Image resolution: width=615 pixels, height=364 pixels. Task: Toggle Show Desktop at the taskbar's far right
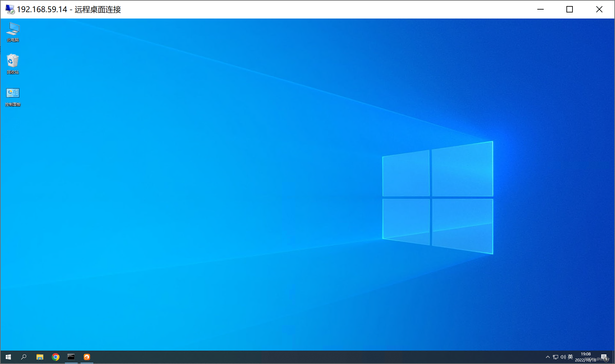(x=614, y=357)
